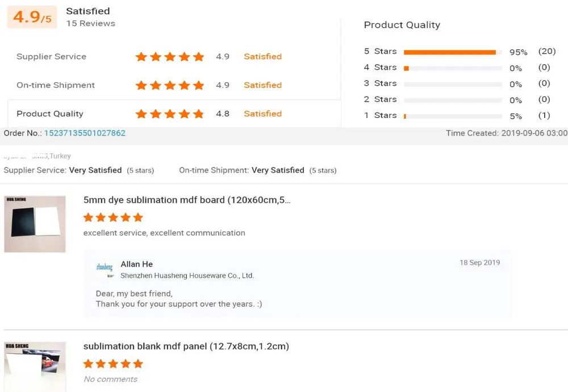The image size is (568, 392).
Task: Click the Supplier Service star rating
Action: [x=169, y=57]
